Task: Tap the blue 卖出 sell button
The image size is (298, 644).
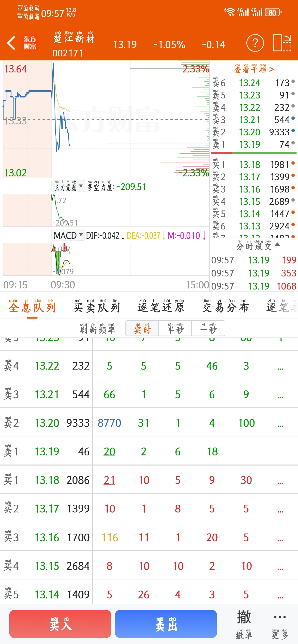Action: click(166, 624)
